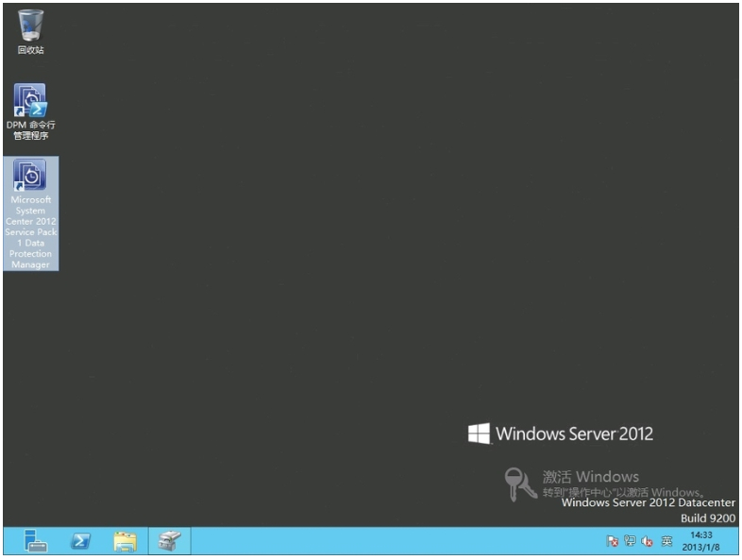
Task: Launch Windows PowerShell from the taskbar
Action: pyautogui.click(x=80, y=540)
